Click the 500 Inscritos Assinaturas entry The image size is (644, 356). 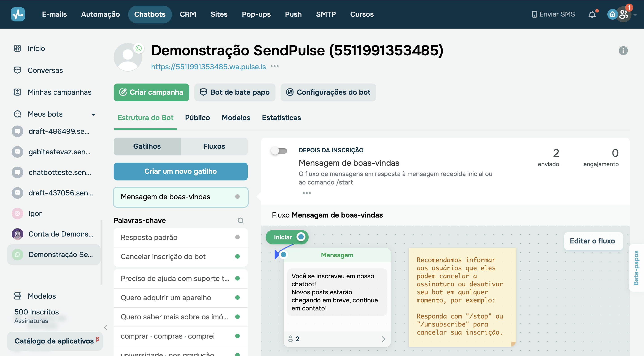[36, 316]
